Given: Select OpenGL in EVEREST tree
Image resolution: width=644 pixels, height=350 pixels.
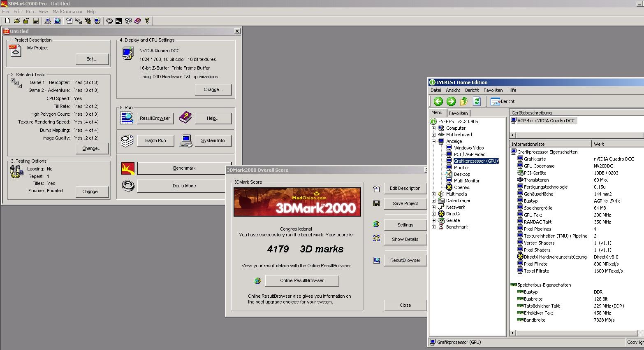Looking at the screenshot, I should (x=462, y=187).
